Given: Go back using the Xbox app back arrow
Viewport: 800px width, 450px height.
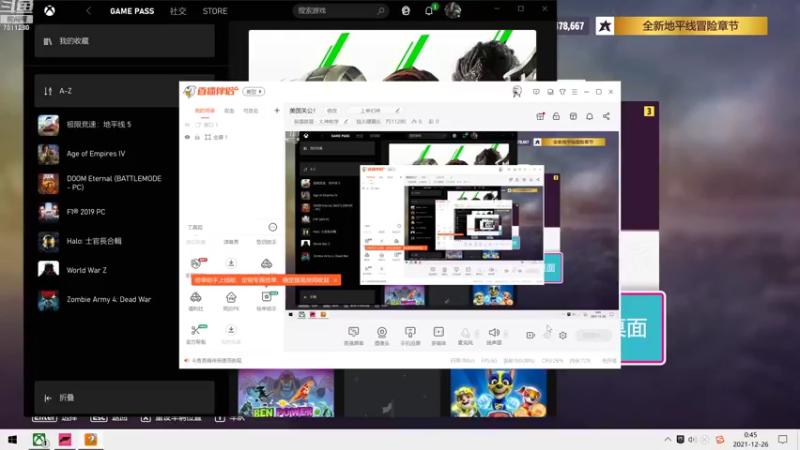Looking at the screenshot, I should [x=88, y=11].
